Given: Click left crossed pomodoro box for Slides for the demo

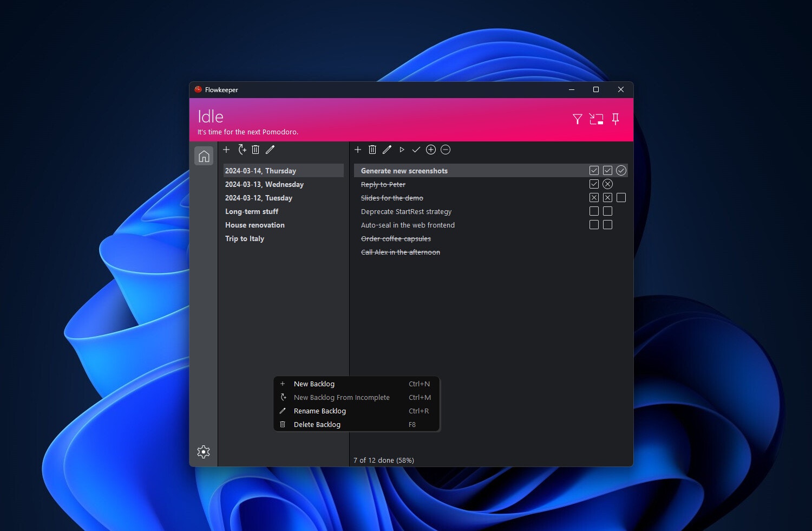Looking at the screenshot, I should click(594, 198).
